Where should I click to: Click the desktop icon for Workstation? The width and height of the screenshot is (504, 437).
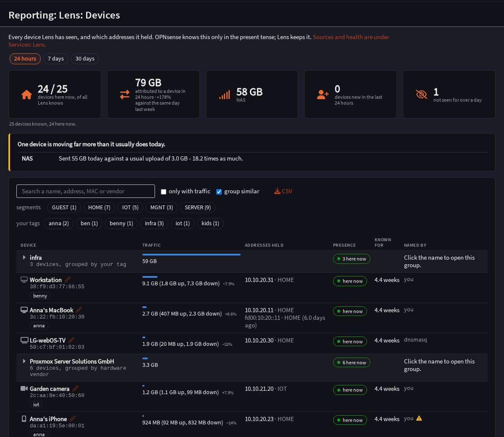(x=24, y=280)
